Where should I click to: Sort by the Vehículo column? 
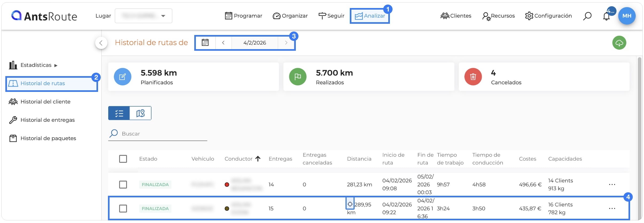203,159
